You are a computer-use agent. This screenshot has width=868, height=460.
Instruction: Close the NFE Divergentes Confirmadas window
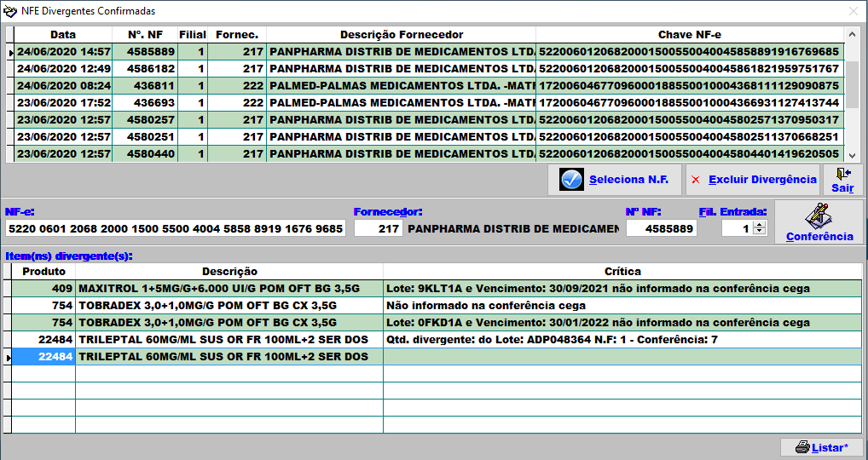853,11
